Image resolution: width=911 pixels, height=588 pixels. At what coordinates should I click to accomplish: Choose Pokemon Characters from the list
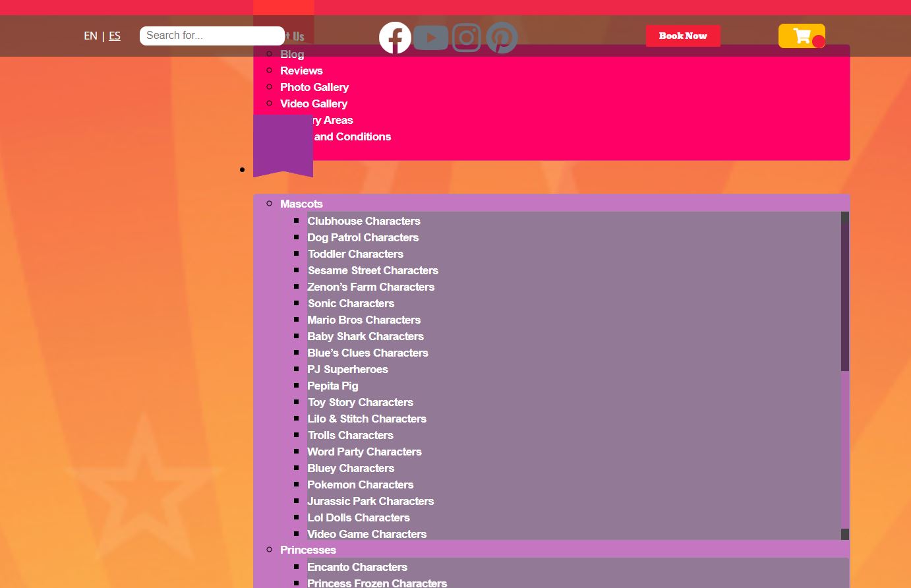pyautogui.click(x=360, y=485)
